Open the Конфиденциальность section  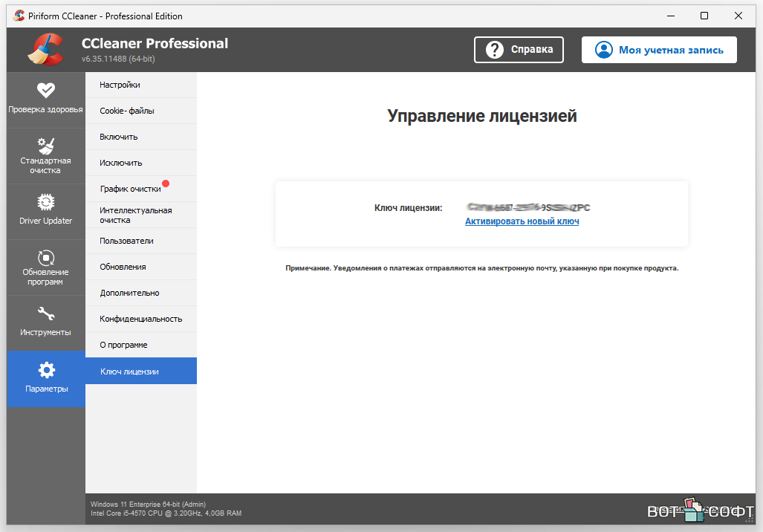pos(141,319)
